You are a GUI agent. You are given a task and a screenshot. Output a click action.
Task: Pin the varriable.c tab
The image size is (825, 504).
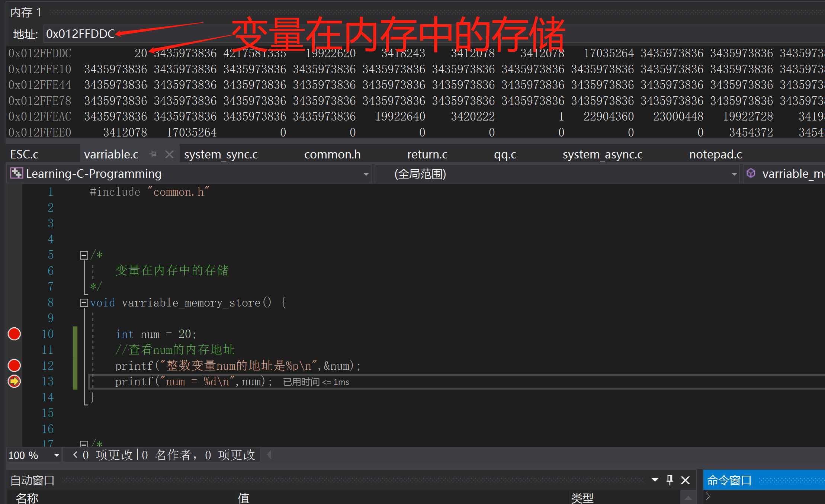tap(153, 154)
